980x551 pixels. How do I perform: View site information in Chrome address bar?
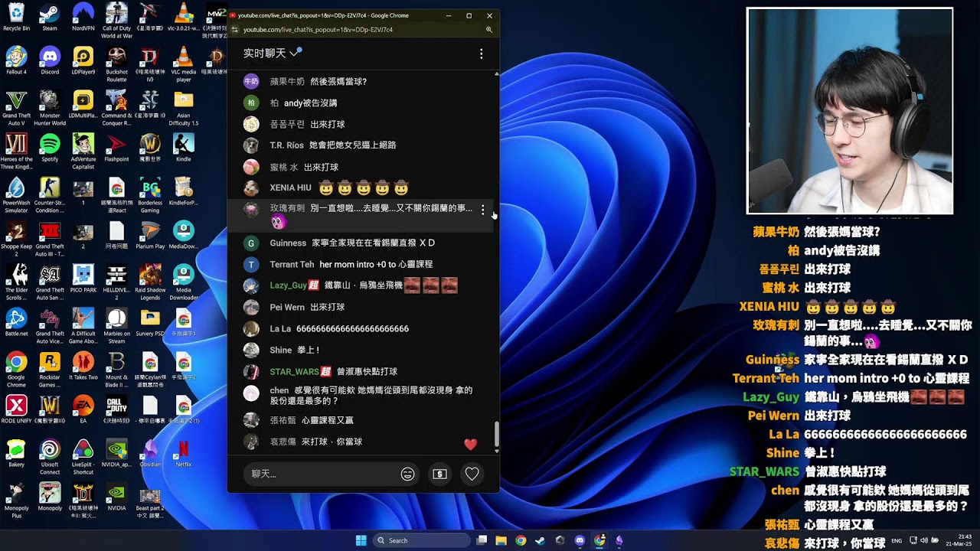pos(234,30)
